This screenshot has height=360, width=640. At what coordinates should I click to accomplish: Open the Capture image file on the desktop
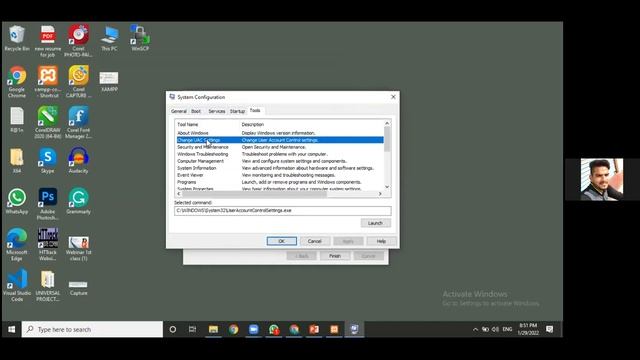(78, 287)
